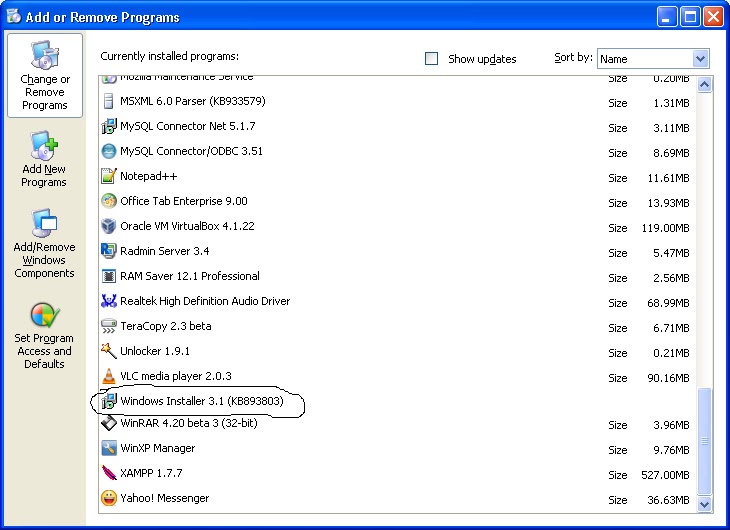Select VLC media player 2.0.3 entry
Viewport: 730px width, 530px height.
coord(396,376)
